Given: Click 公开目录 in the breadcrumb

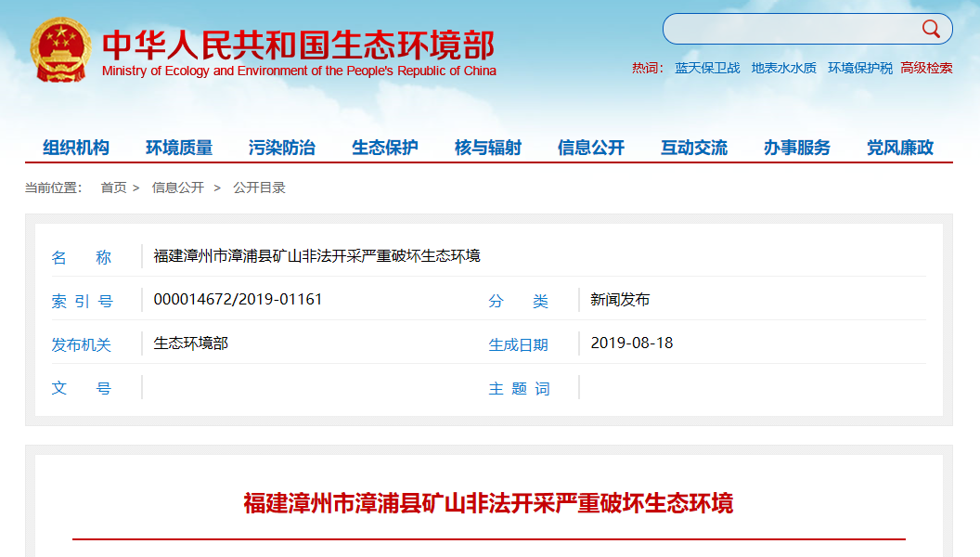Looking at the screenshot, I should (259, 188).
